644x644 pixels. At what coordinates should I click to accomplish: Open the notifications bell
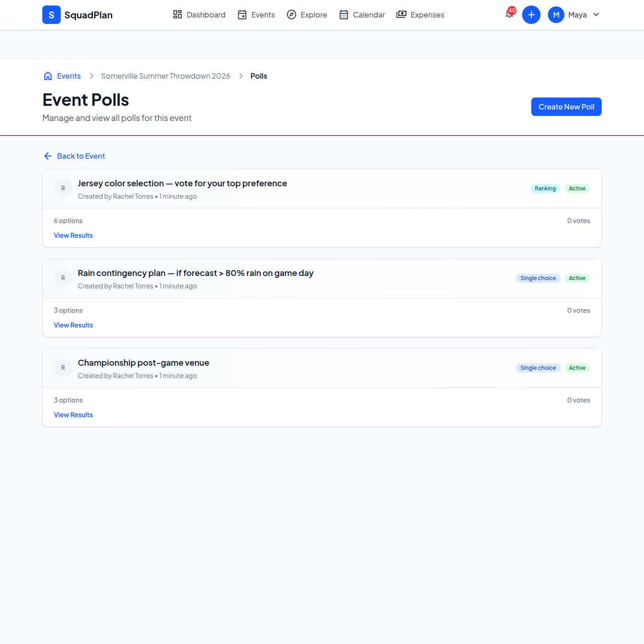click(x=509, y=14)
